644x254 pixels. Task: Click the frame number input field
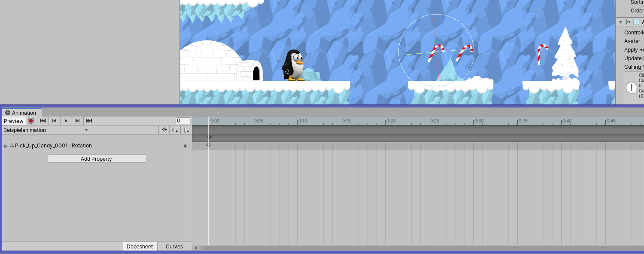click(182, 121)
